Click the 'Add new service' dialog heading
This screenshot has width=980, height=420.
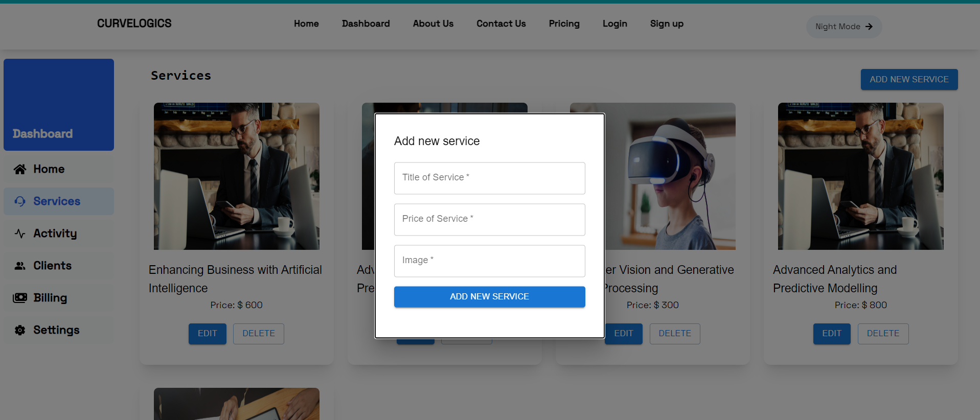coord(437,141)
